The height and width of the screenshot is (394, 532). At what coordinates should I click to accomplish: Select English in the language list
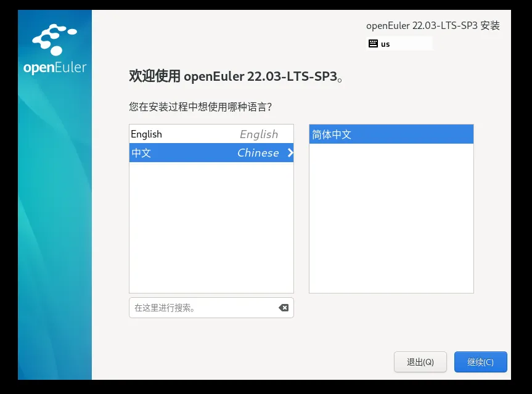click(211, 134)
